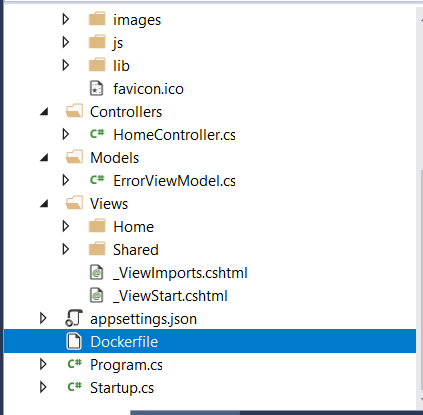Select the Program.cs file name

coord(126,365)
